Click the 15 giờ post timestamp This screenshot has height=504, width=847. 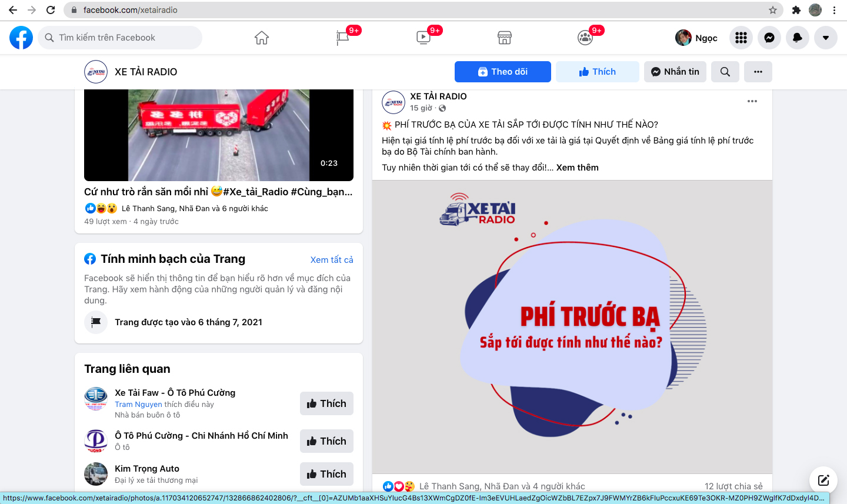click(421, 108)
